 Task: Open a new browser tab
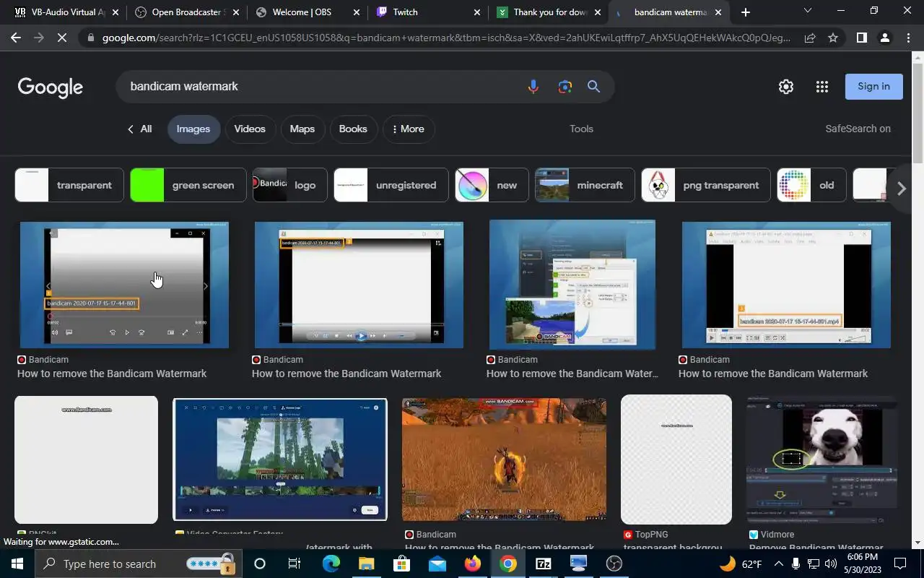click(x=746, y=12)
